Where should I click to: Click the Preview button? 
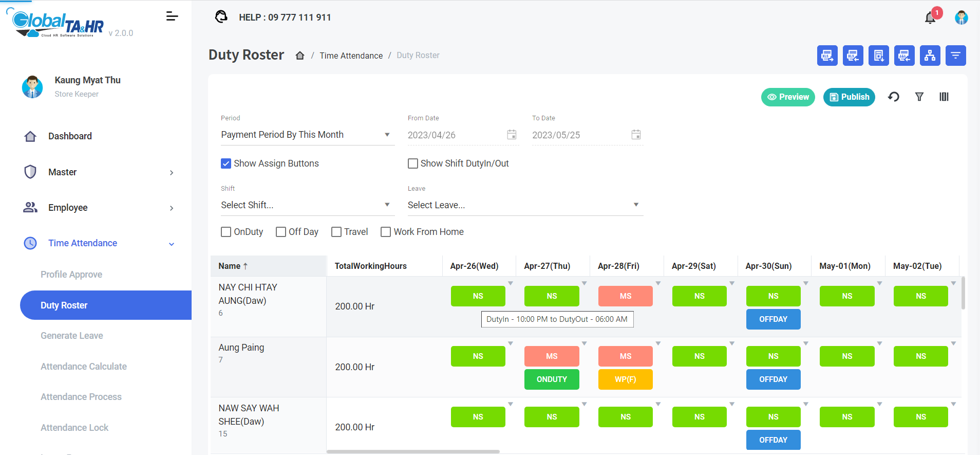[788, 97]
